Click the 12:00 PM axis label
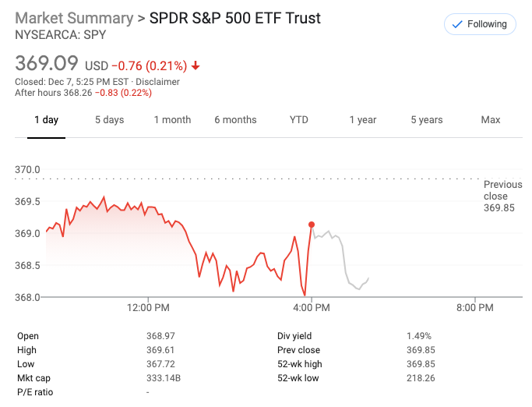The width and height of the screenshot is (532, 407). point(148,308)
